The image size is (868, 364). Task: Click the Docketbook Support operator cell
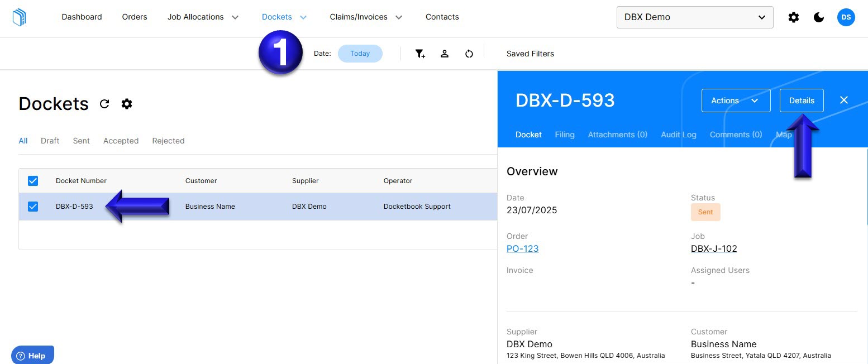point(417,207)
